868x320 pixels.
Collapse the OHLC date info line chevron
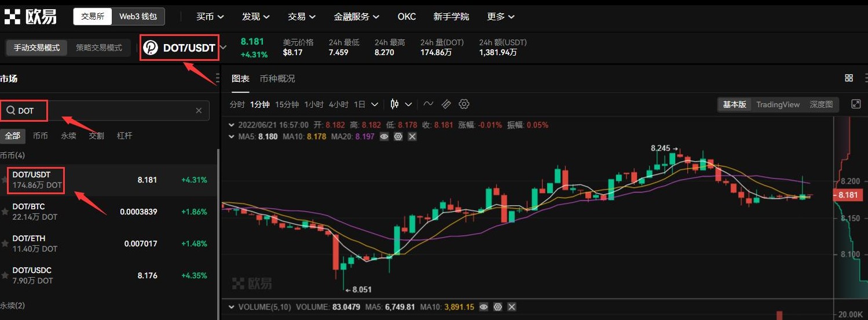(x=232, y=125)
